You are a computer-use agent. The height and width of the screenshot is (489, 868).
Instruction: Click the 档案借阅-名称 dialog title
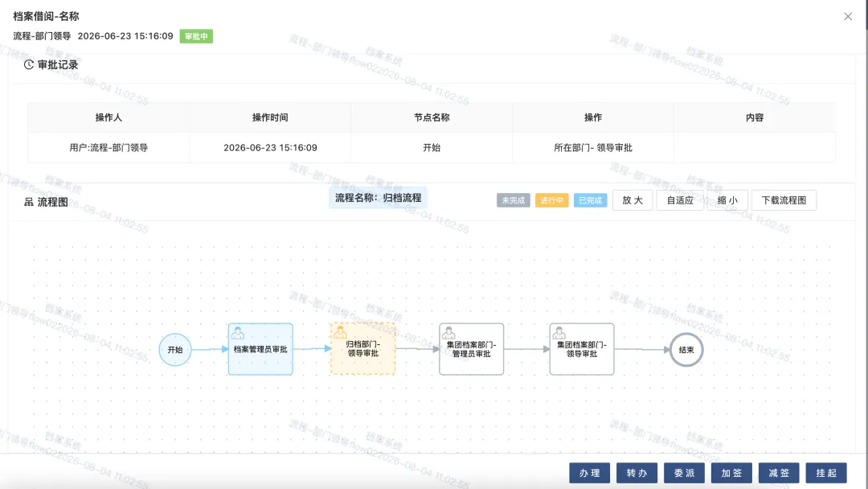click(x=46, y=17)
